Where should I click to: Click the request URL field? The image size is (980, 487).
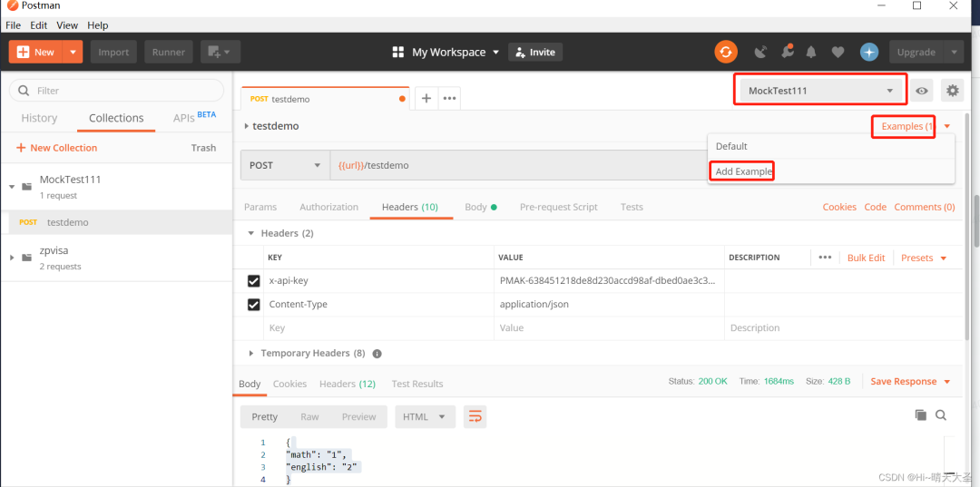(x=519, y=165)
